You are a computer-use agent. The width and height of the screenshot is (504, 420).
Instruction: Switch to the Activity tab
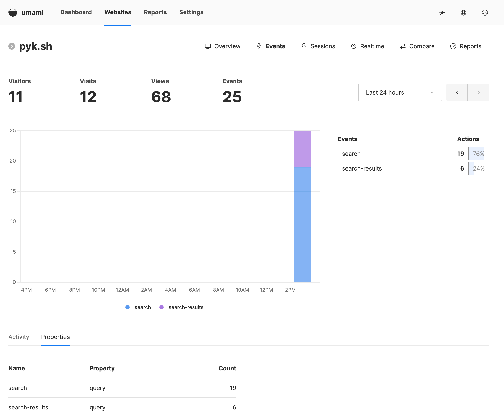point(19,337)
